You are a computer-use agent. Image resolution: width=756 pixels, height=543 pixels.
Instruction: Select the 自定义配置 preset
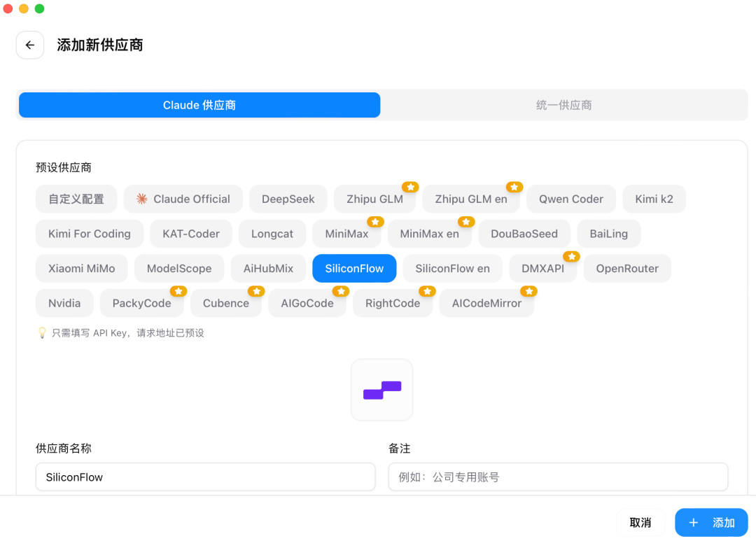coord(76,199)
